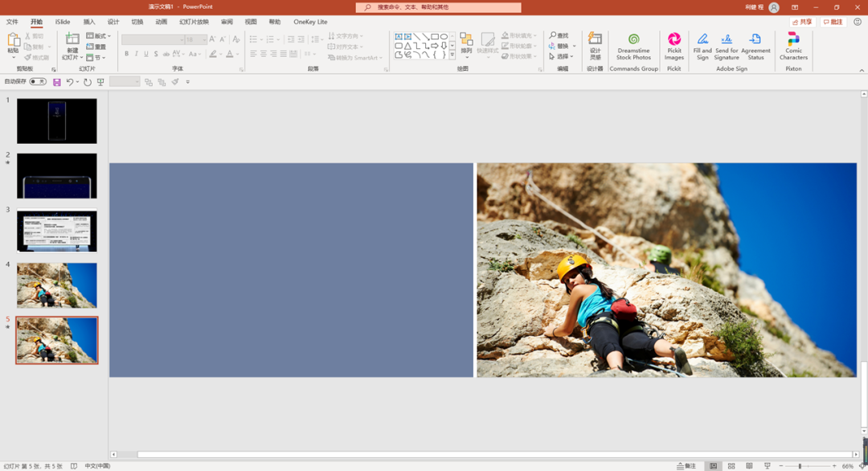Toggle Italic formatting
Viewport: 868px width, 471px height.
[136, 54]
